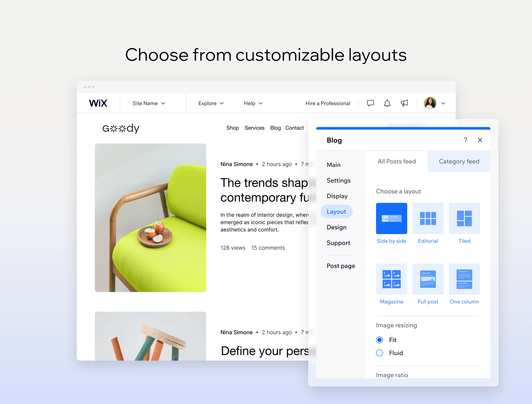Open the Design menu item

point(337,227)
